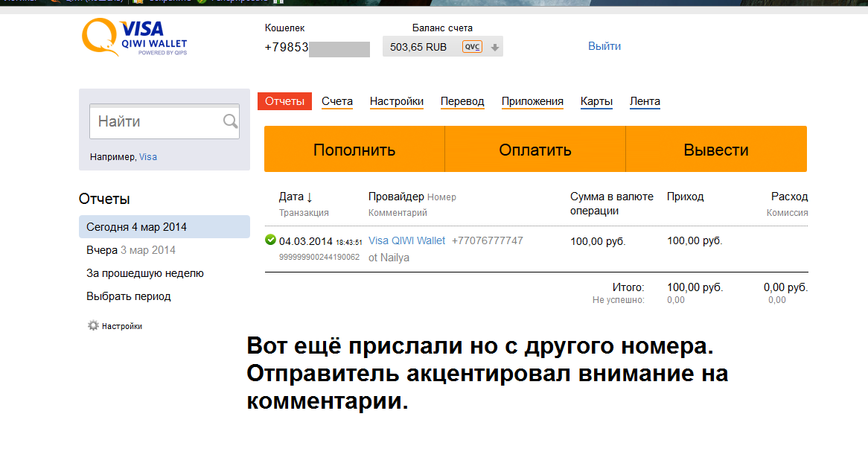Go to the Перевод tab
The image size is (868, 472).
click(x=462, y=101)
